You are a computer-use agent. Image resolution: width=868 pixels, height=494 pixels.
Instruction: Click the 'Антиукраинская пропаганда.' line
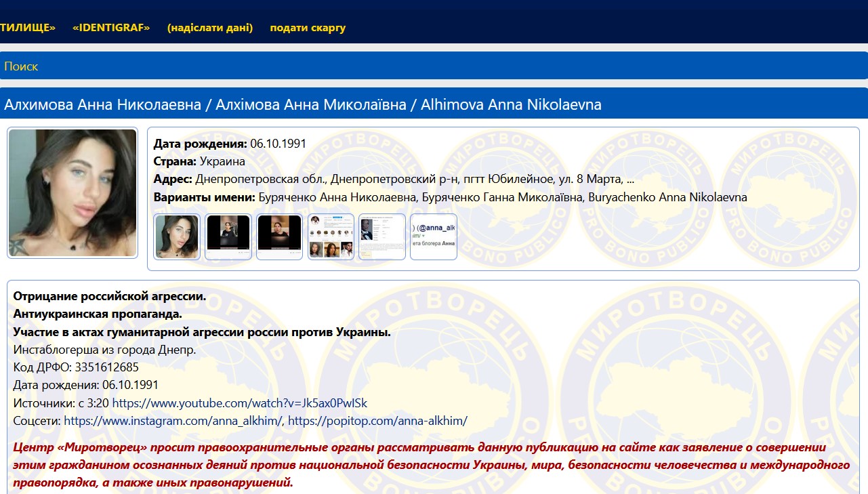pos(98,314)
